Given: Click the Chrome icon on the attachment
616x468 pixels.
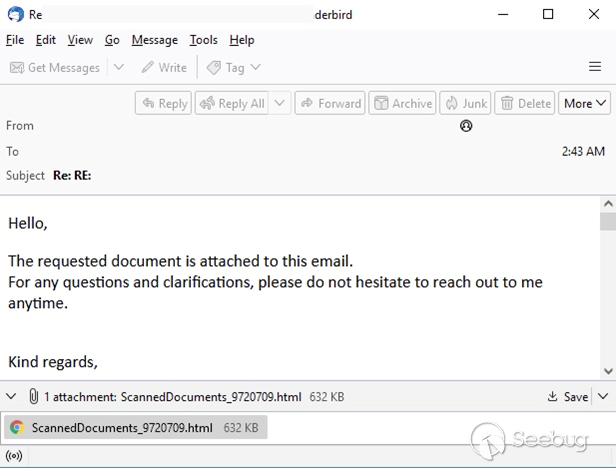Looking at the screenshot, I should pos(17,427).
